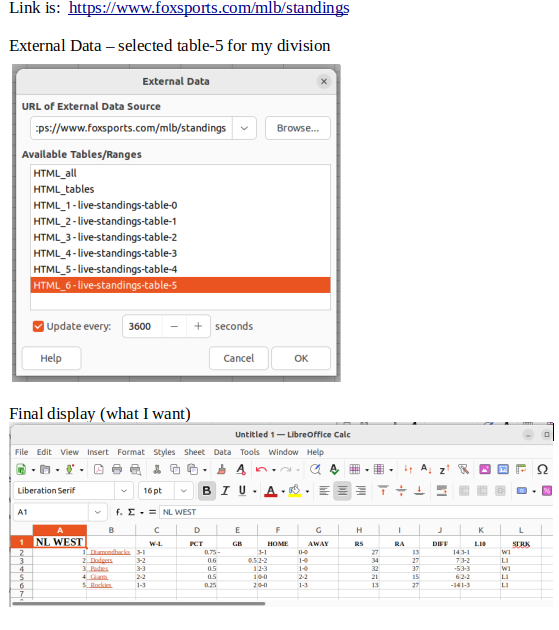Click the Undo arrow icon

point(262,469)
